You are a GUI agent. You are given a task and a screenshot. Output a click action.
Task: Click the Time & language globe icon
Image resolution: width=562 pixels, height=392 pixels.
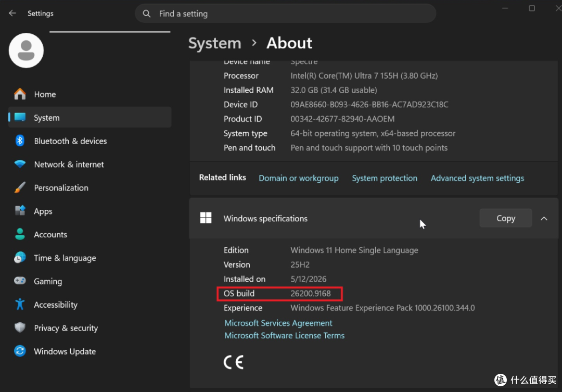point(20,258)
